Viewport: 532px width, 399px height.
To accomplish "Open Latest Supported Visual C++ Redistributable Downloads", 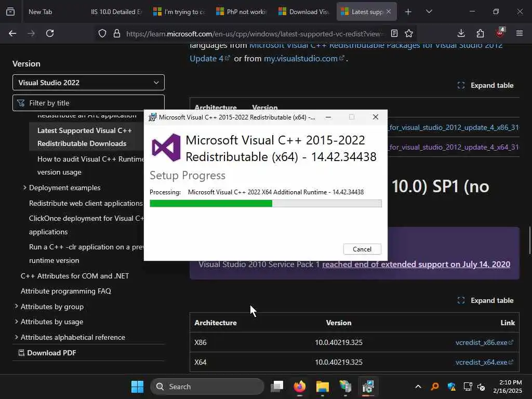I will 85,137.
